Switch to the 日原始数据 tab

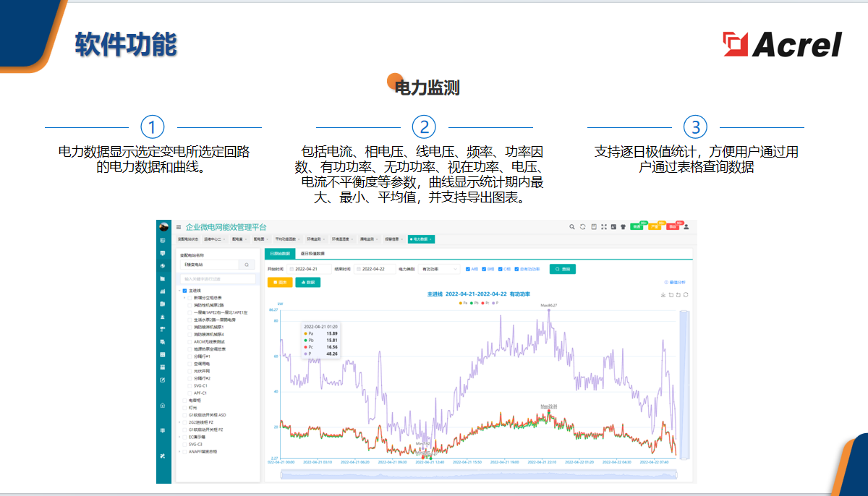coord(280,254)
